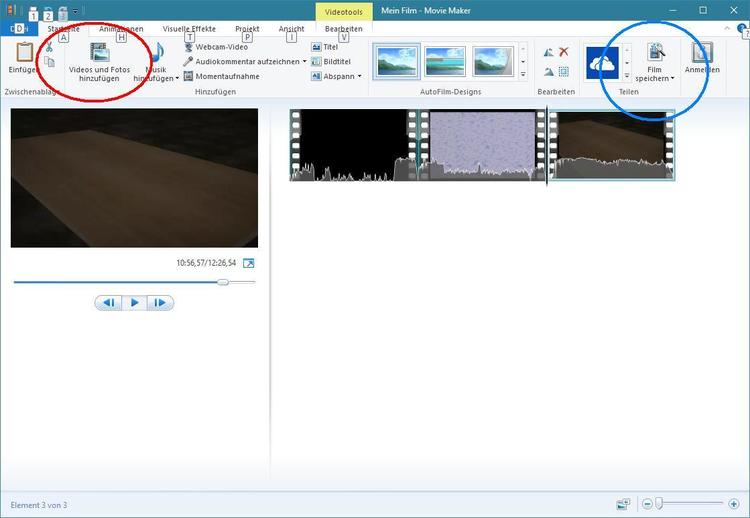Expand the Teilen gallery options
This screenshot has height=518, width=750.
point(627,75)
